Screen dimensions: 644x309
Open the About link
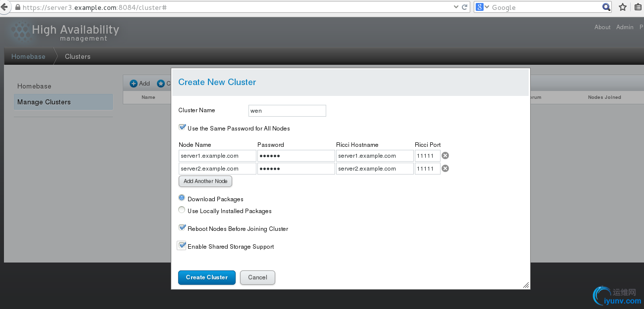click(x=602, y=27)
